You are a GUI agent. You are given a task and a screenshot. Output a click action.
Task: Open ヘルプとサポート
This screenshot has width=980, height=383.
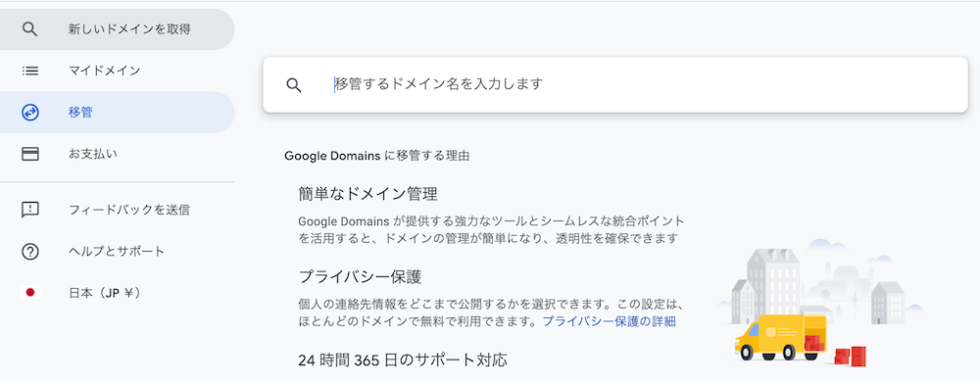click(x=117, y=251)
